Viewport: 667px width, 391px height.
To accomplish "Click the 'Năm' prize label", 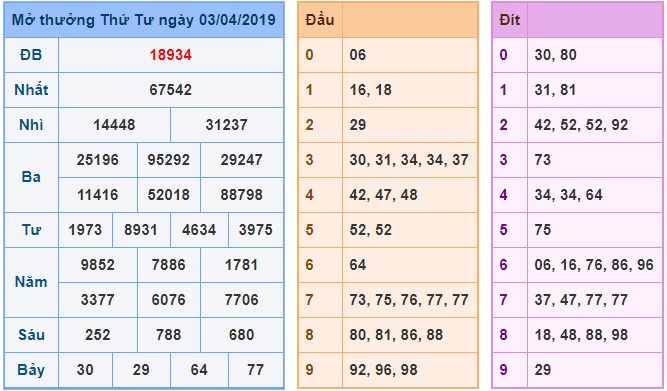I will (x=31, y=282).
